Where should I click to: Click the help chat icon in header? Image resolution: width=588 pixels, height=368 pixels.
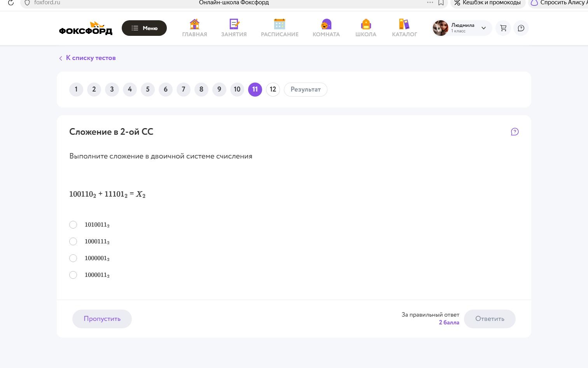coord(521,28)
